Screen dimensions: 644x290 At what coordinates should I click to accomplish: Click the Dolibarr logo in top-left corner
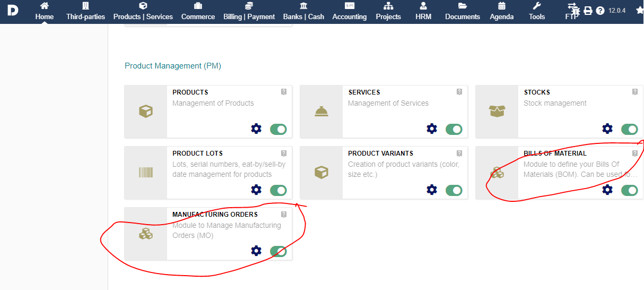click(13, 10)
